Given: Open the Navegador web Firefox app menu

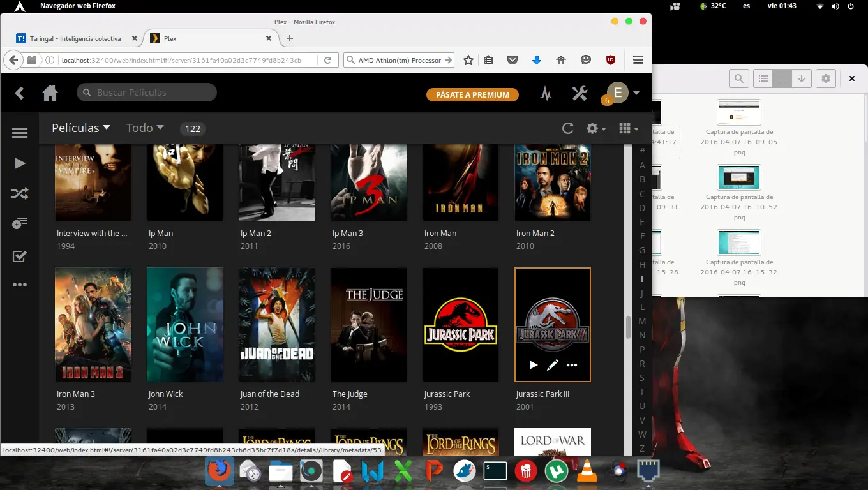Looking at the screenshot, I should coord(77,6).
